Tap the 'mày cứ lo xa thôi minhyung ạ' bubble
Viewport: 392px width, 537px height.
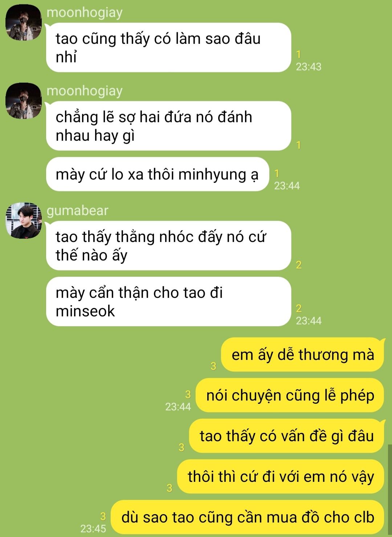tap(158, 174)
